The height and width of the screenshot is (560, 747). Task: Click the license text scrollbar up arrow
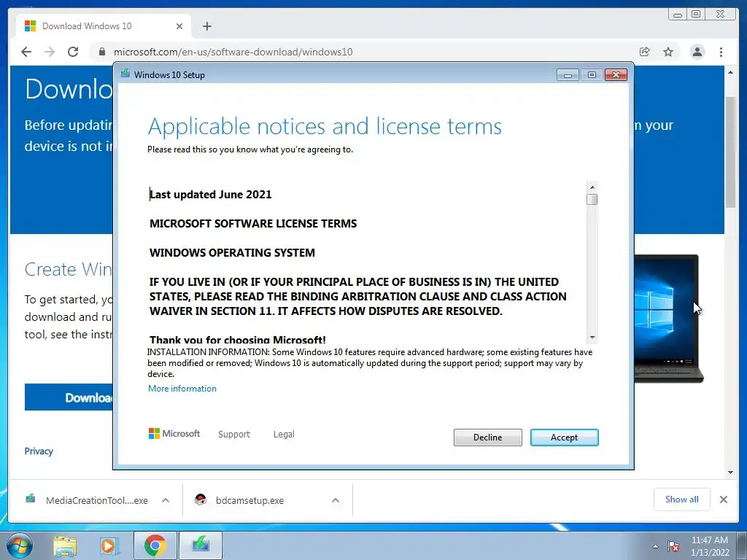[x=592, y=187]
